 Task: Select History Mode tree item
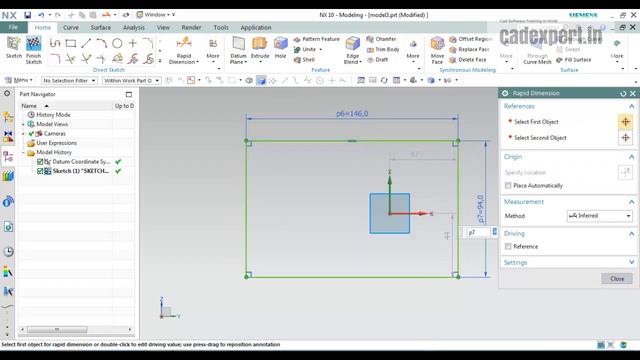pyautogui.click(x=53, y=115)
